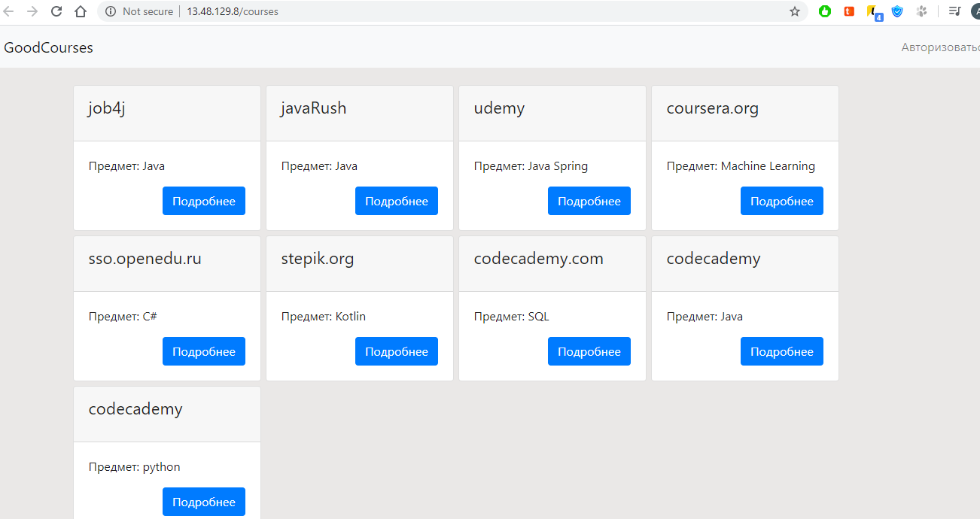Image resolution: width=980 pixels, height=519 pixels.
Task: Open the blue shield checkmark extension
Action: point(897,11)
